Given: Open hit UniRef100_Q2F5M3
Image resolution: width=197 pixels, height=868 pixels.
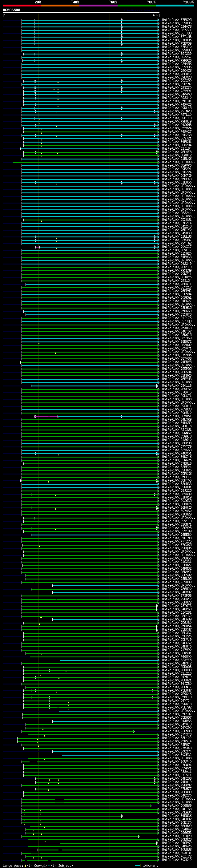Looking at the screenshot, I should tap(177, 731).
